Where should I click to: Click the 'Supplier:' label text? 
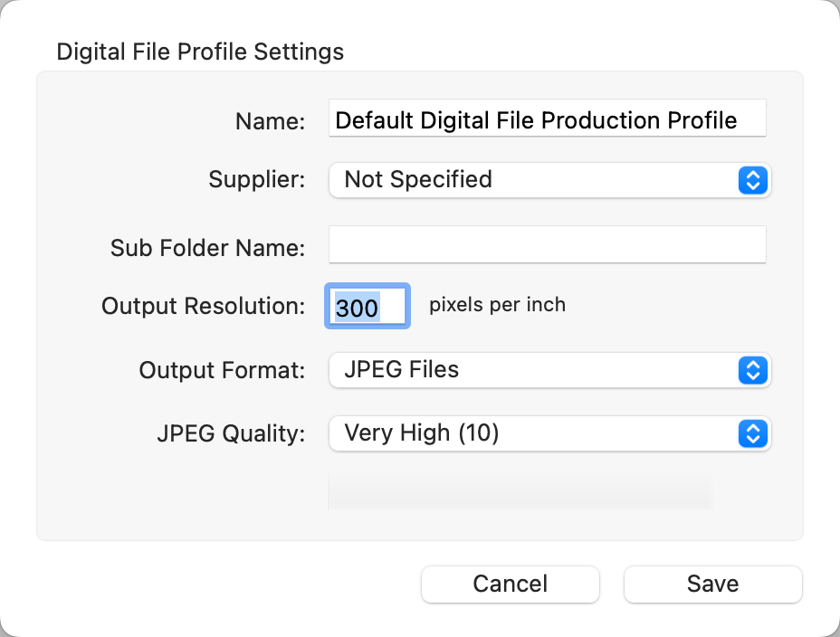coord(257,179)
